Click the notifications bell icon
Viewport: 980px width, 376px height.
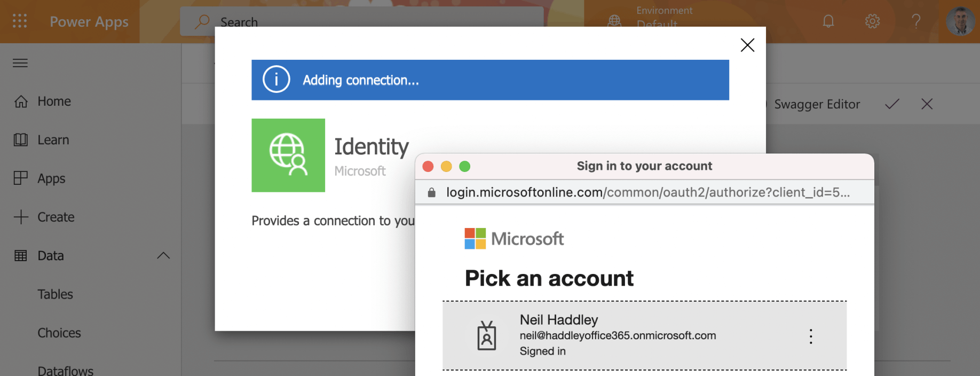tap(828, 21)
